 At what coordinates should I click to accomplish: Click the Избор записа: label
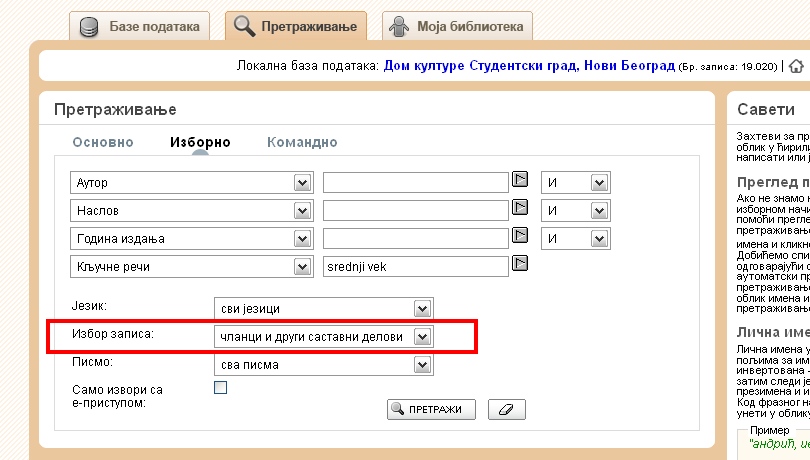(113, 334)
